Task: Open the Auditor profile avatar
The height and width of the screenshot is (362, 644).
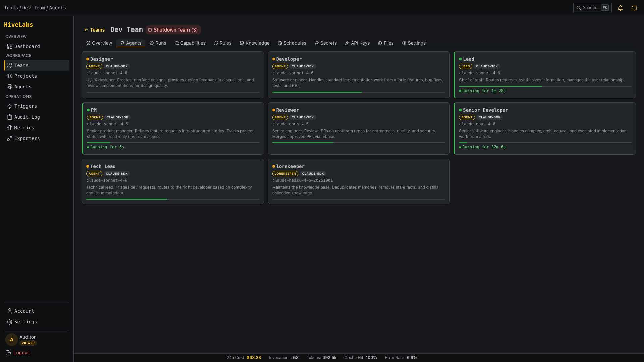Action: click(11, 340)
